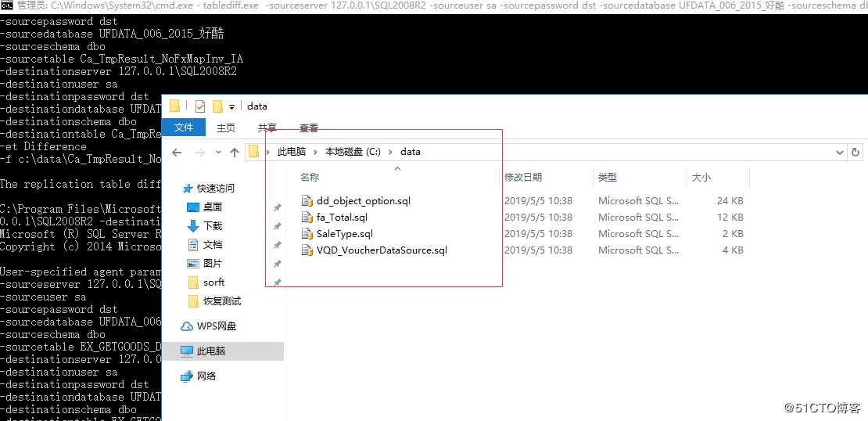Click the 下载 blue arrow icon
The width and height of the screenshot is (868, 421).
193,226
